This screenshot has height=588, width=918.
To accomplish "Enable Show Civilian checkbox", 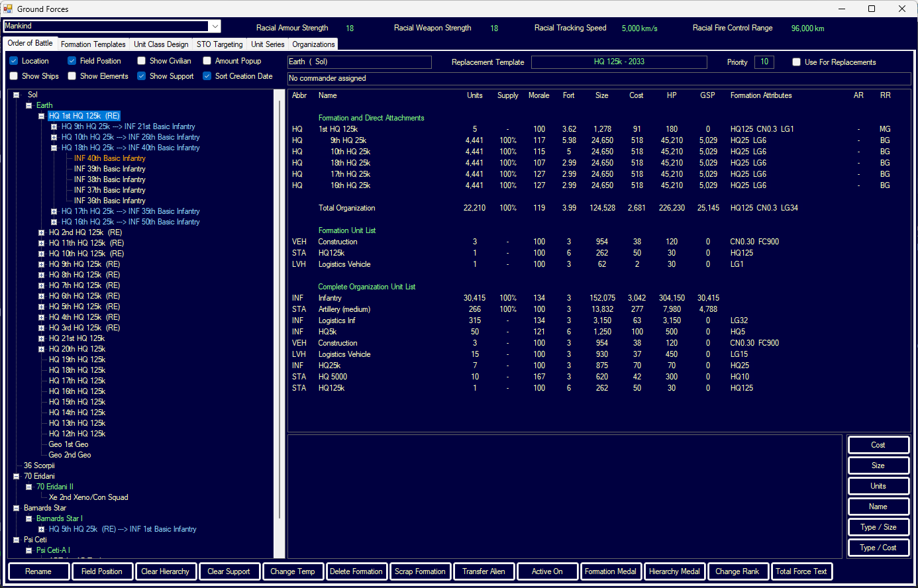I will (142, 61).
